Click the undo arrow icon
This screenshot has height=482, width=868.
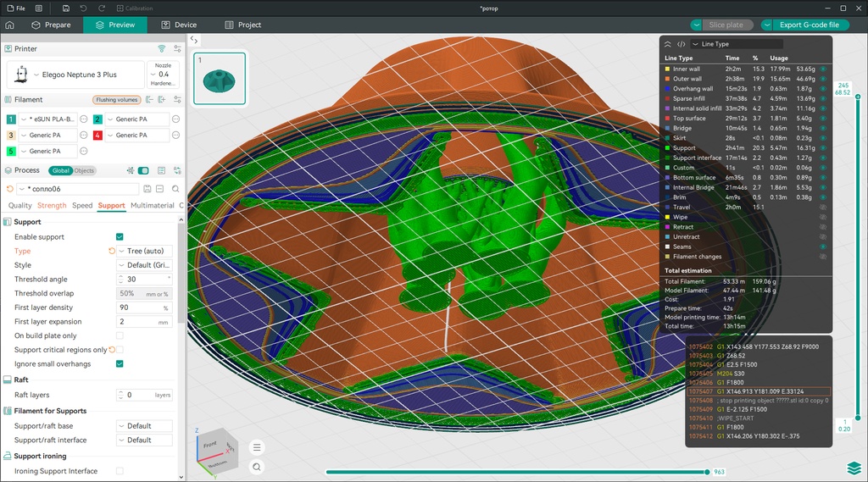(84, 8)
